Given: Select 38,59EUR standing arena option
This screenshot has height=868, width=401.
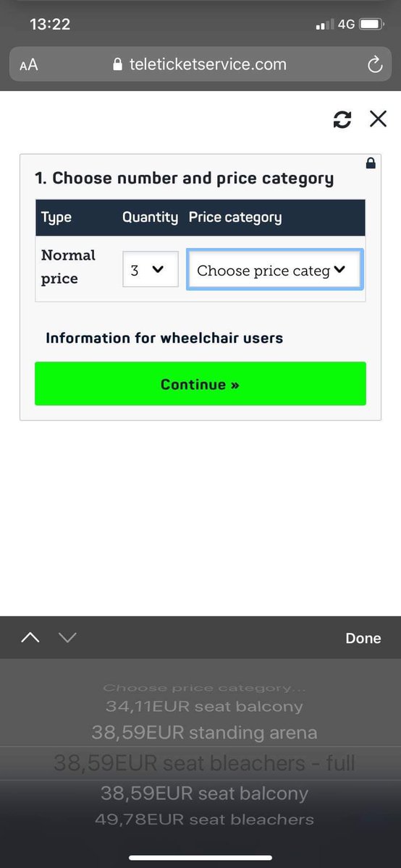Looking at the screenshot, I should coord(204,733).
